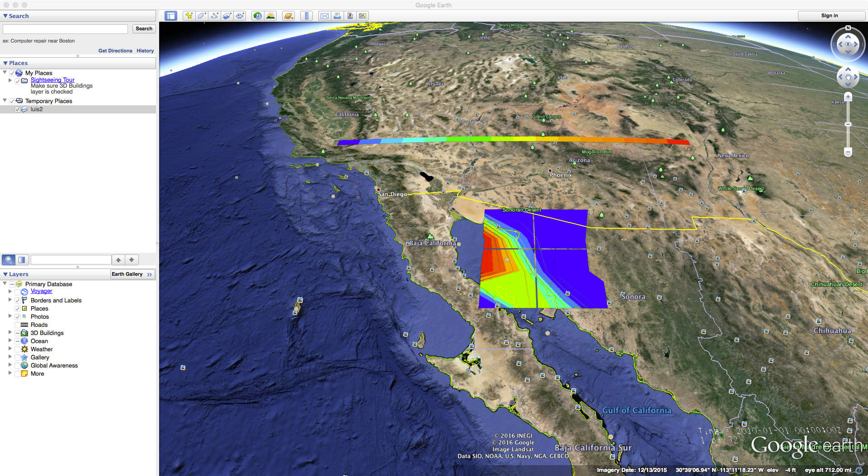Enable the Weather layer checkbox

pos(18,349)
